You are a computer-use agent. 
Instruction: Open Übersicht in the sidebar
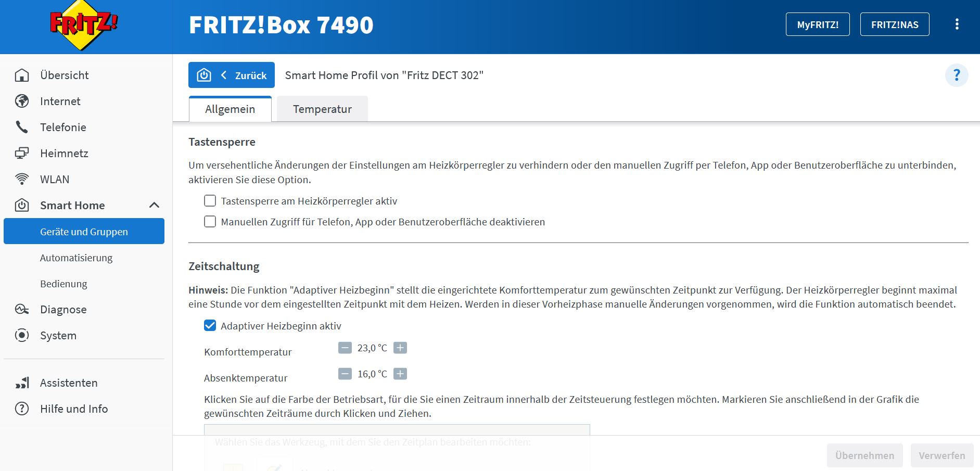[65, 75]
